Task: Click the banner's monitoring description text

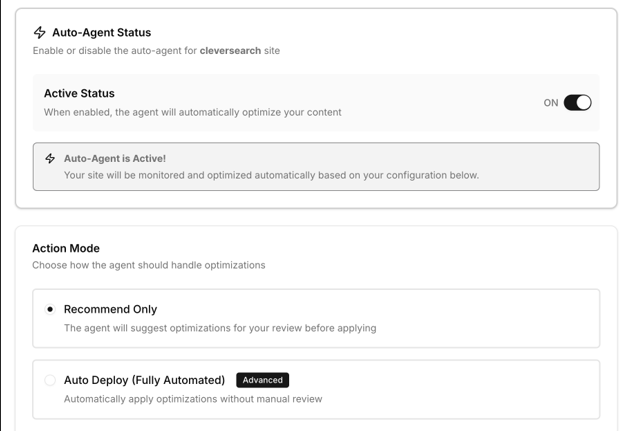Action: (x=271, y=175)
